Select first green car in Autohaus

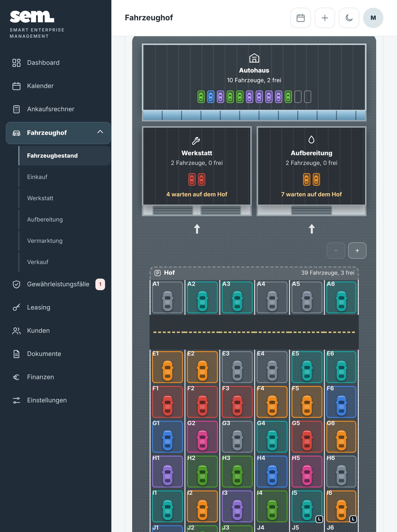pyautogui.click(x=201, y=97)
